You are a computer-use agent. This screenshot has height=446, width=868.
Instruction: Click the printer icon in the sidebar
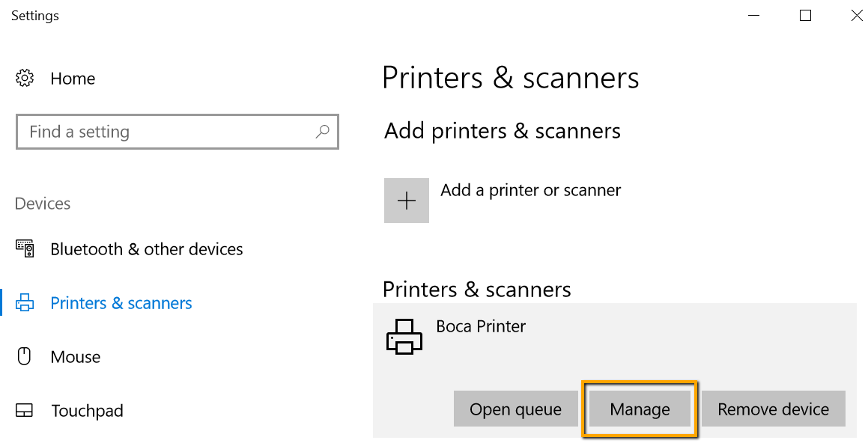[x=25, y=302]
